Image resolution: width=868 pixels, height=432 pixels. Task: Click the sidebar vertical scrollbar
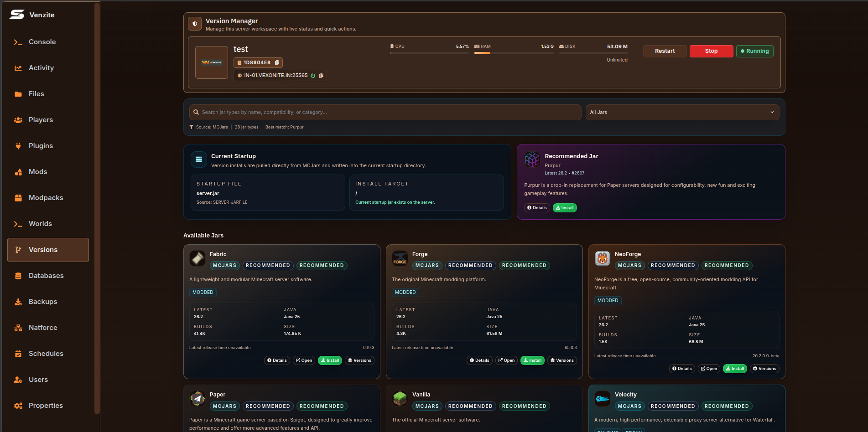point(97,209)
